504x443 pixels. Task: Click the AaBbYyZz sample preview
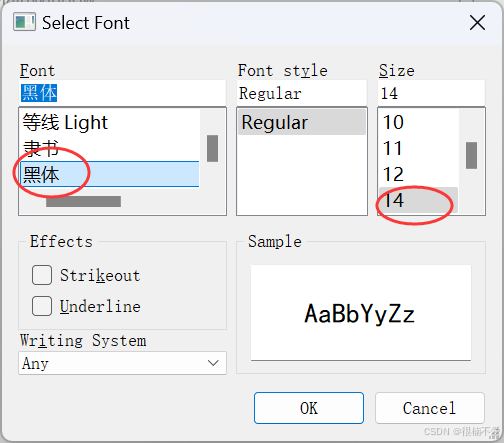tap(361, 313)
